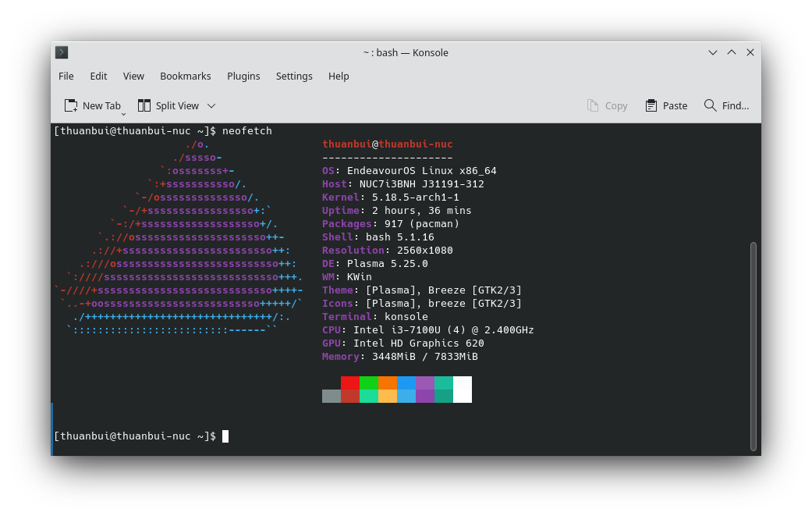Click the terminal prompt cursor line
Image resolution: width=812 pixels, height=516 pixels.
[225, 436]
